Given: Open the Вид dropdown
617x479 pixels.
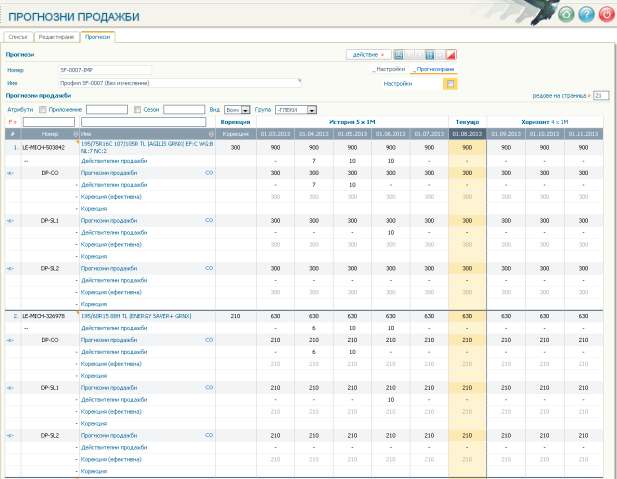Looking at the screenshot, I should (237, 110).
